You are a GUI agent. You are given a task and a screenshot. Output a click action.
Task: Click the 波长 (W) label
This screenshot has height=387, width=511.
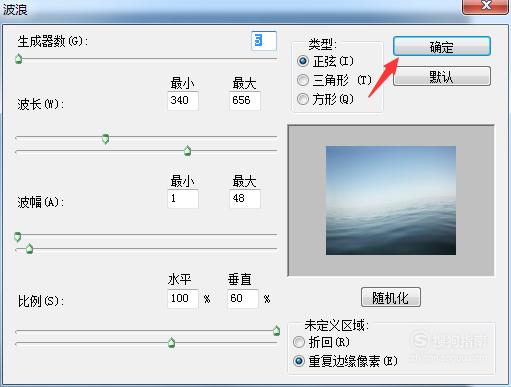[41, 104]
